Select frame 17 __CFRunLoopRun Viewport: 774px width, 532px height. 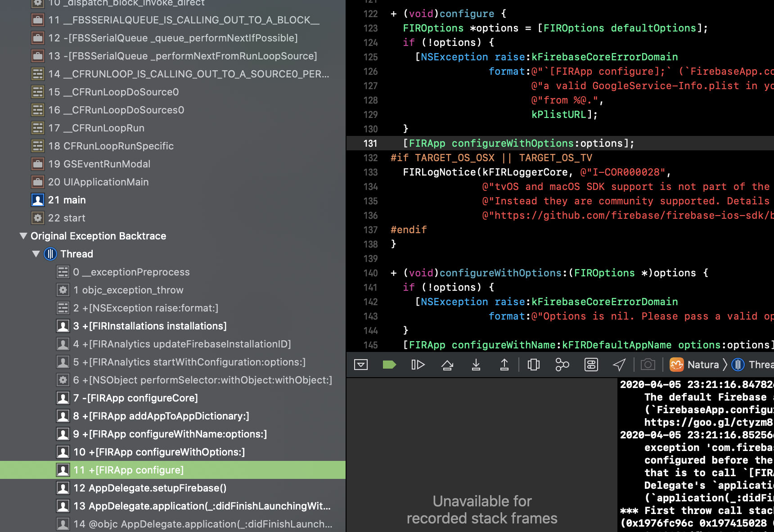point(173,128)
